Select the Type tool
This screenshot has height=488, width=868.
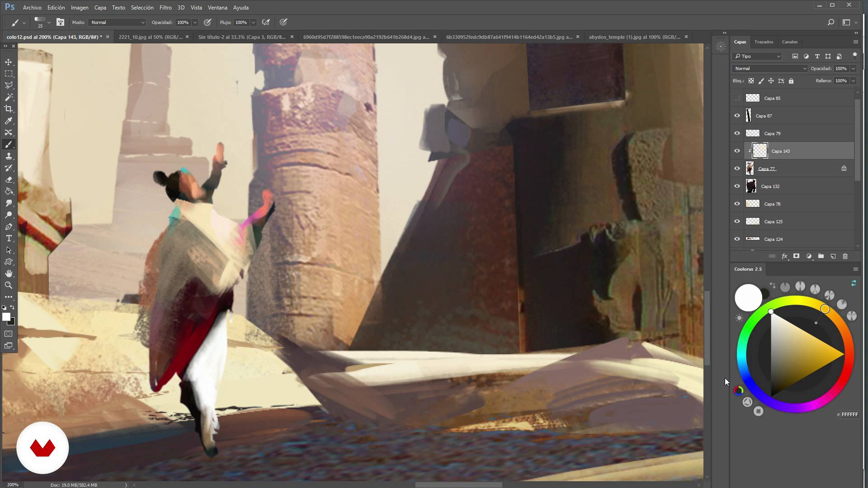[x=9, y=239]
